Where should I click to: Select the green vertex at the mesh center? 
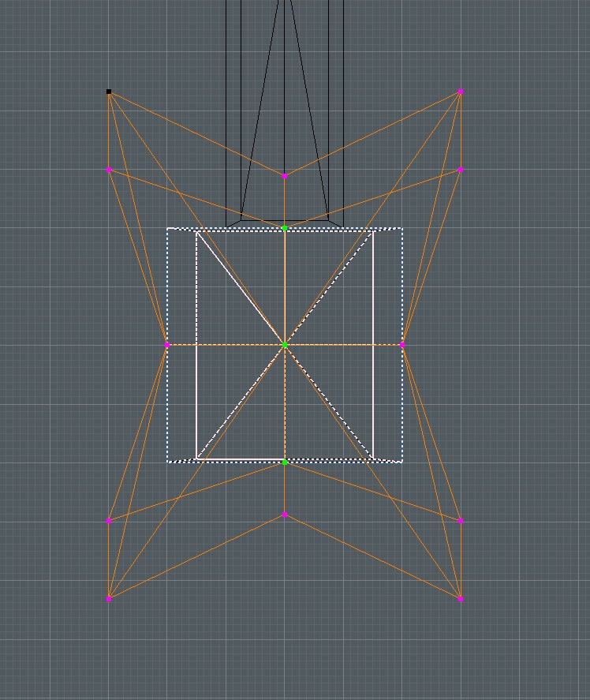[285, 345]
